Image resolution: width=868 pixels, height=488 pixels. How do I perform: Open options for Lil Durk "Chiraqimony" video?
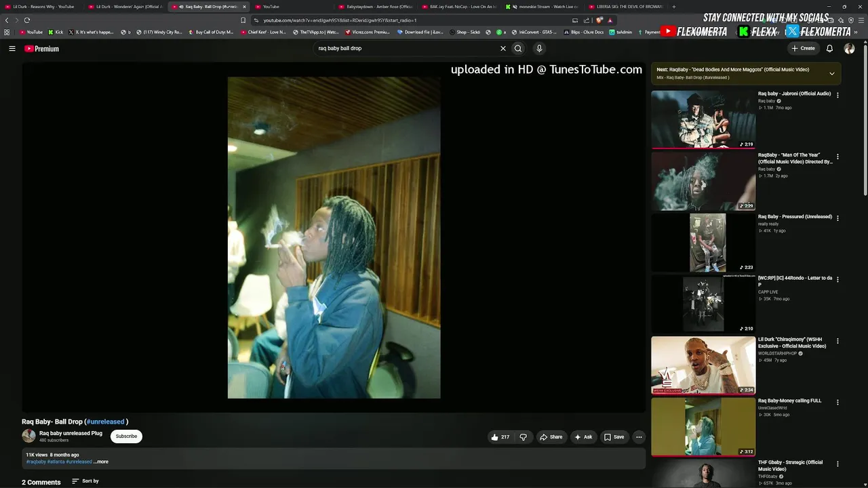(837, 341)
